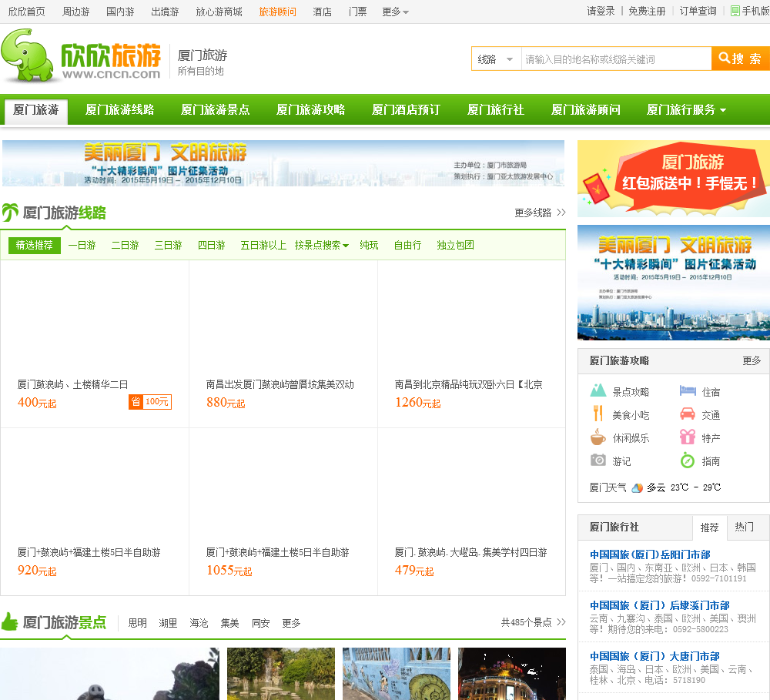This screenshot has height=700, width=770.
Task: Click the magnifier icon in the search button
Action: point(724,58)
